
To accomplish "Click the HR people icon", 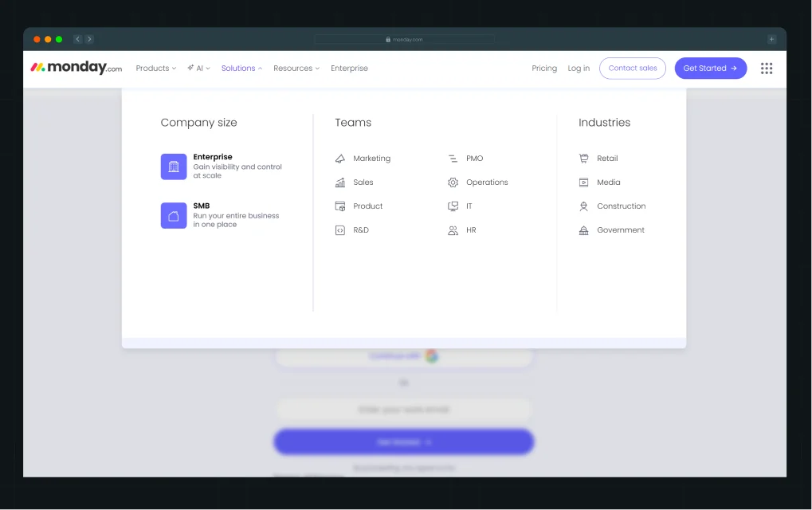I will [x=453, y=230].
